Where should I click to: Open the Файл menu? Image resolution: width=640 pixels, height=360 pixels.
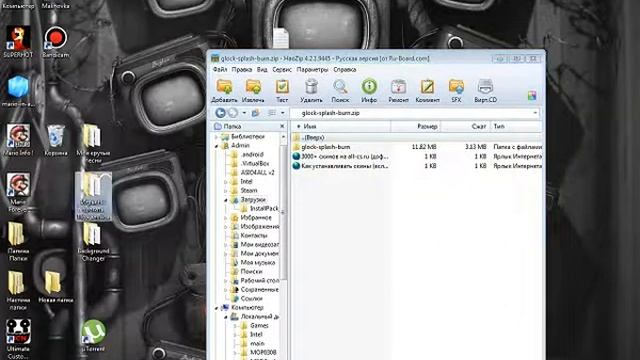(220, 70)
